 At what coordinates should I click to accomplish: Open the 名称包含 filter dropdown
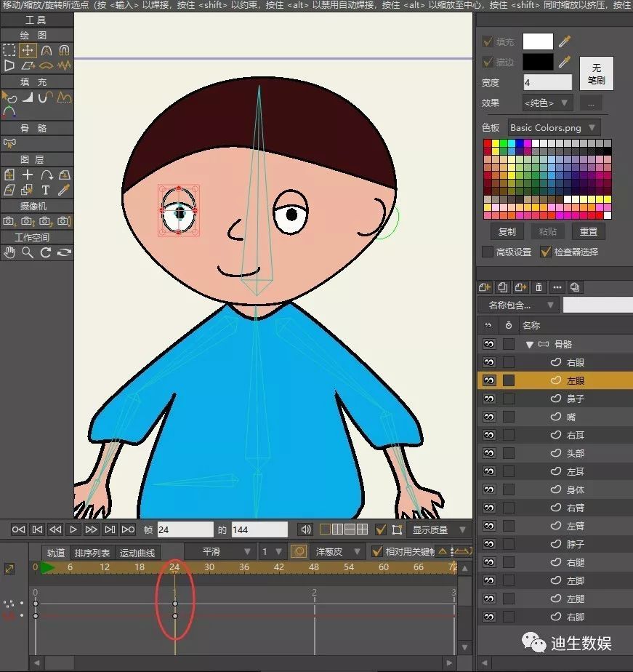click(518, 305)
